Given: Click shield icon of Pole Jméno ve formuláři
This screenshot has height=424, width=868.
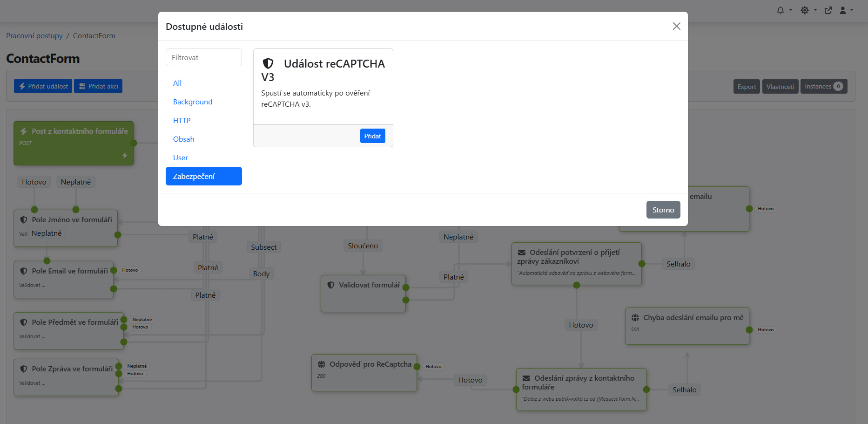Looking at the screenshot, I should point(24,220).
